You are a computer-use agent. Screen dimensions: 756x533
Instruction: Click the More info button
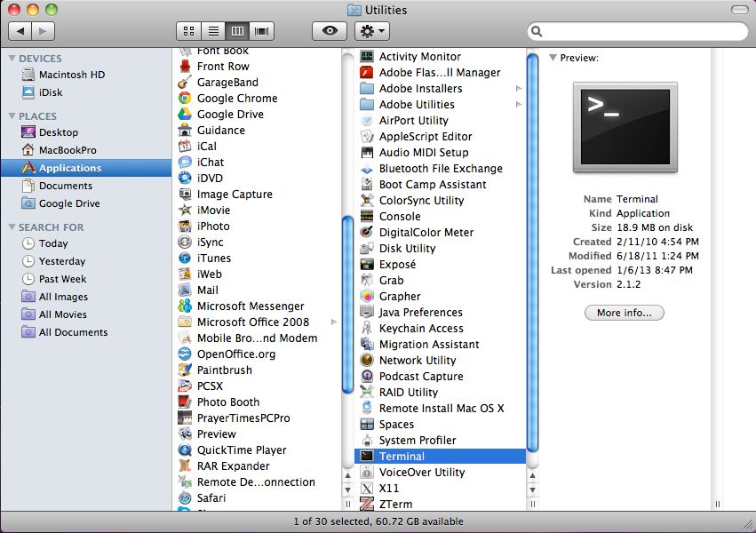(624, 313)
